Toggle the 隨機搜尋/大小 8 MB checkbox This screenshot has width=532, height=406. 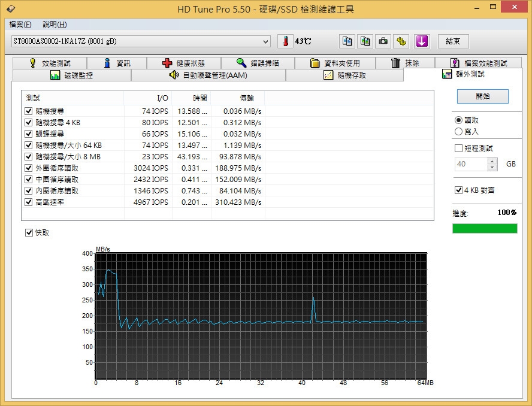29,157
